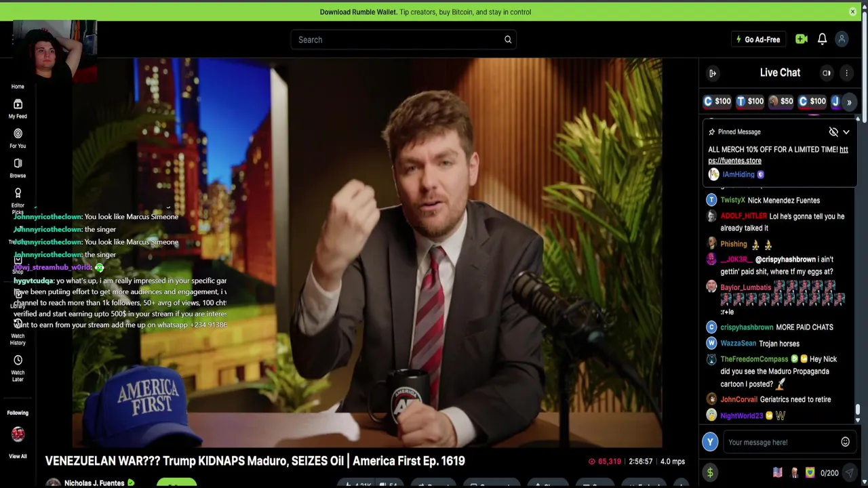Open the emoji picker in chat
Image resolution: width=868 pixels, height=488 pixels.
coord(845,442)
